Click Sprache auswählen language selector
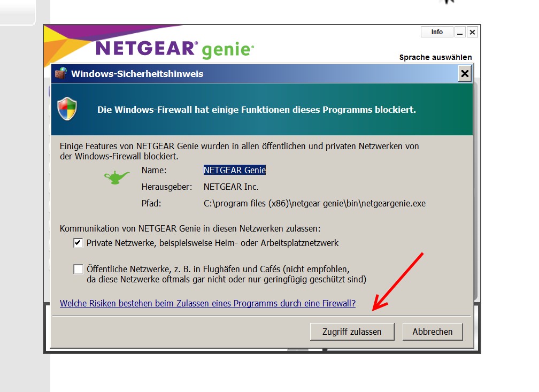This screenshot has width=539, height=392. 435,57
